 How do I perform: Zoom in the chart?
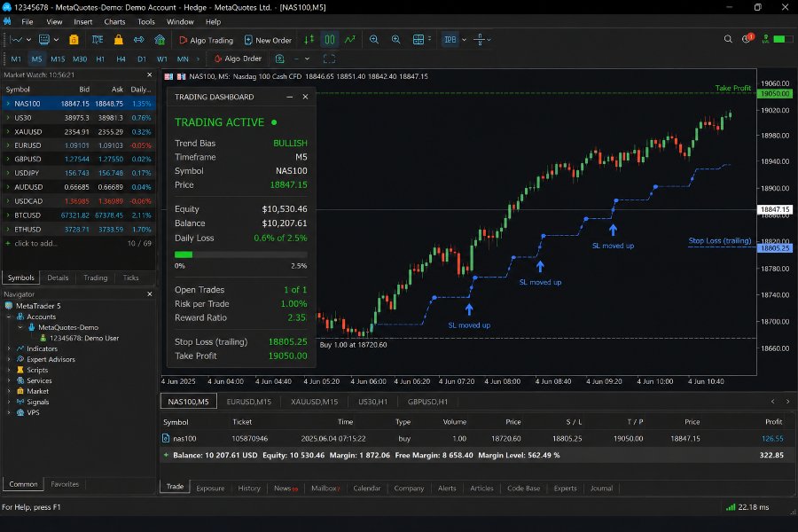[396, 40]
